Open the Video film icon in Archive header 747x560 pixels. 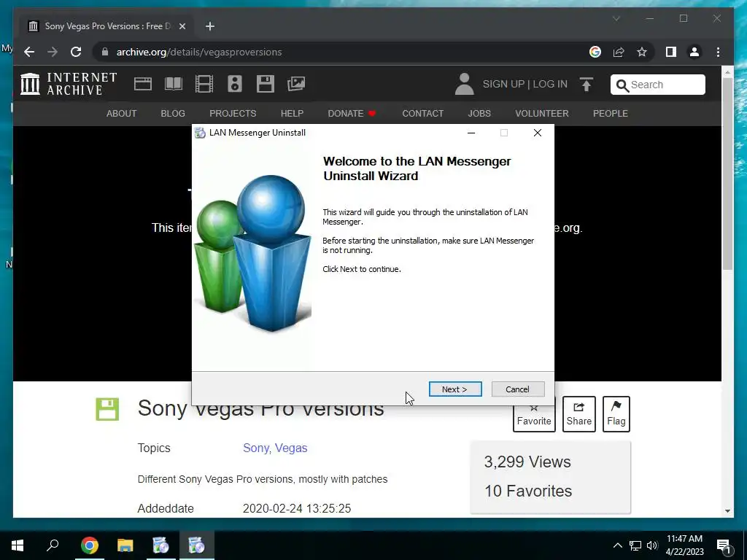pyautogui.click(x=204, y=84)
